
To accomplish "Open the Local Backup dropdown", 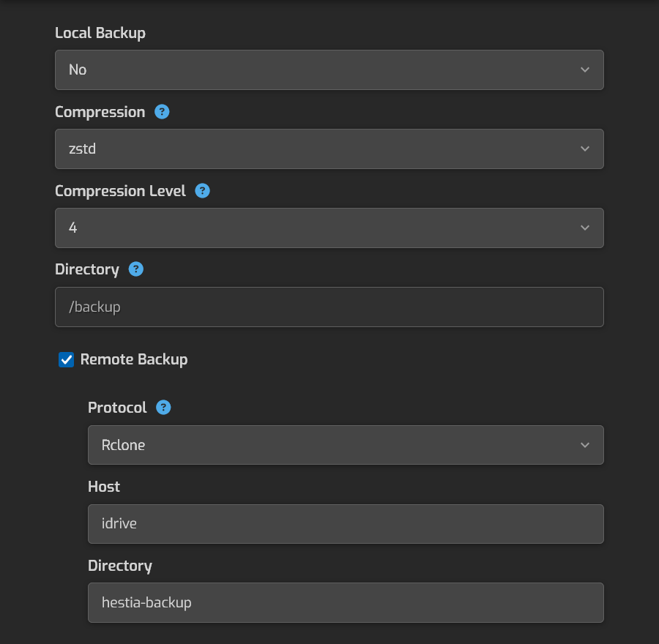I will tap(329, 70).
